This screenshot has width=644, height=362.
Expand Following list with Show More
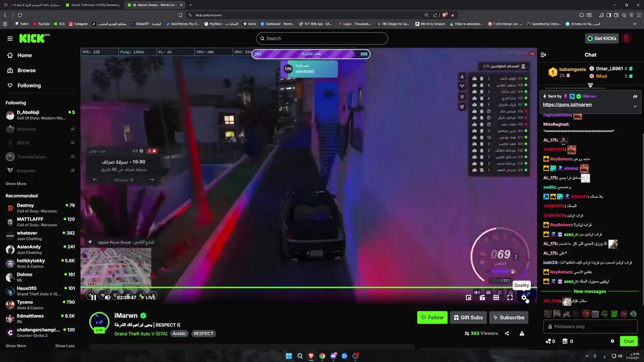tap(16, 184)
